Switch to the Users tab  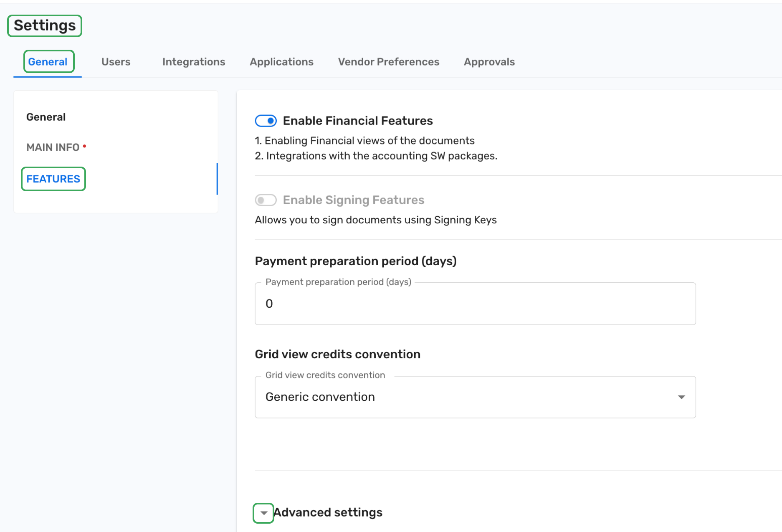pyautogui.click(x=116, y=62)
